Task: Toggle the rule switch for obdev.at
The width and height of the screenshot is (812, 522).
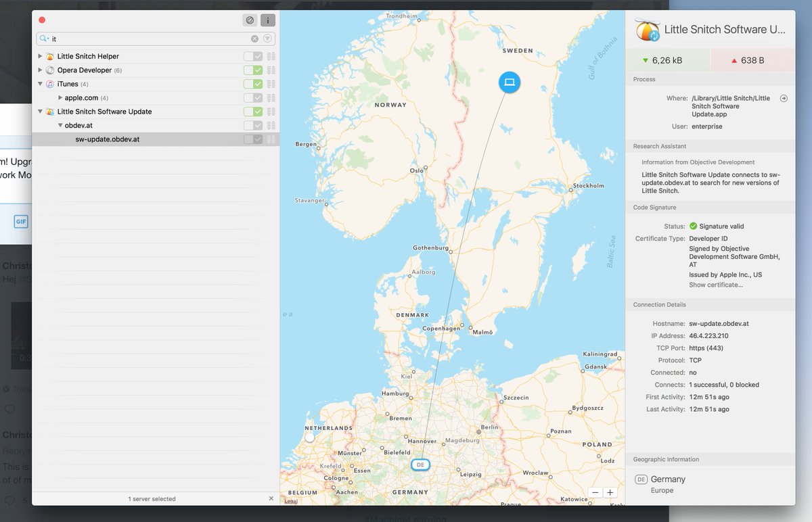Action: coord(253,125)
